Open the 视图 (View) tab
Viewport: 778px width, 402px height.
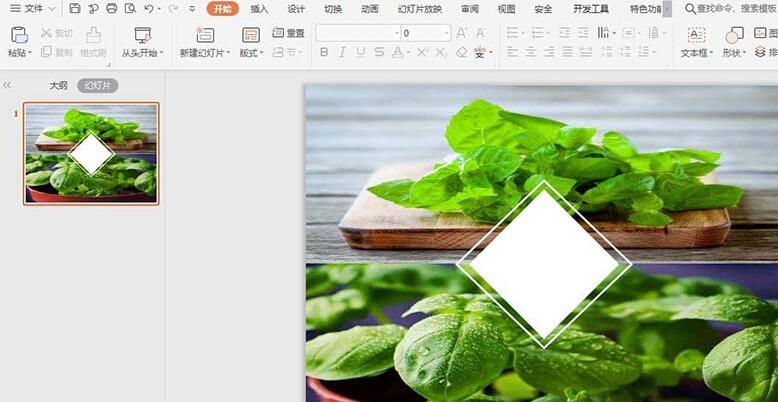pyautogui.click(x=507, y=9)
